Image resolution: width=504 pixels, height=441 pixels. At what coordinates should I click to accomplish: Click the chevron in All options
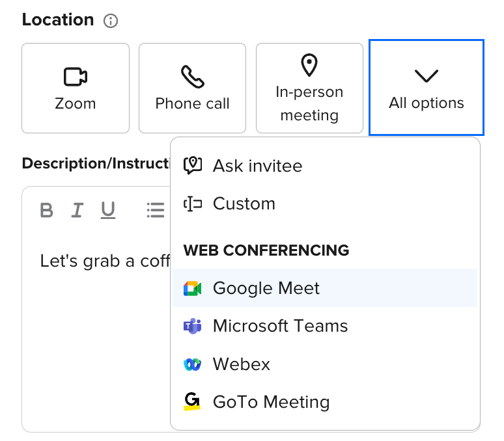(x=427, y=76)
